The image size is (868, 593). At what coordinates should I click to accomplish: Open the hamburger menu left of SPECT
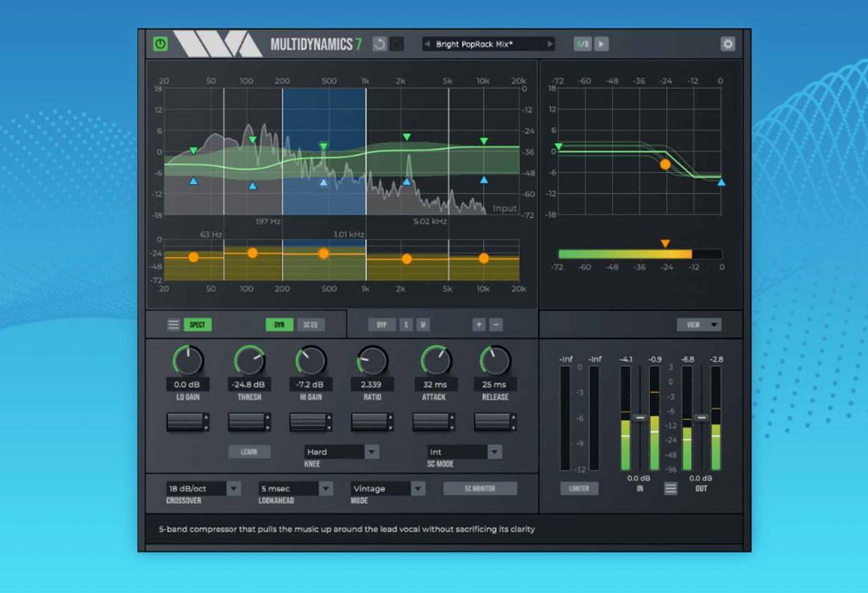pos(173,324)
